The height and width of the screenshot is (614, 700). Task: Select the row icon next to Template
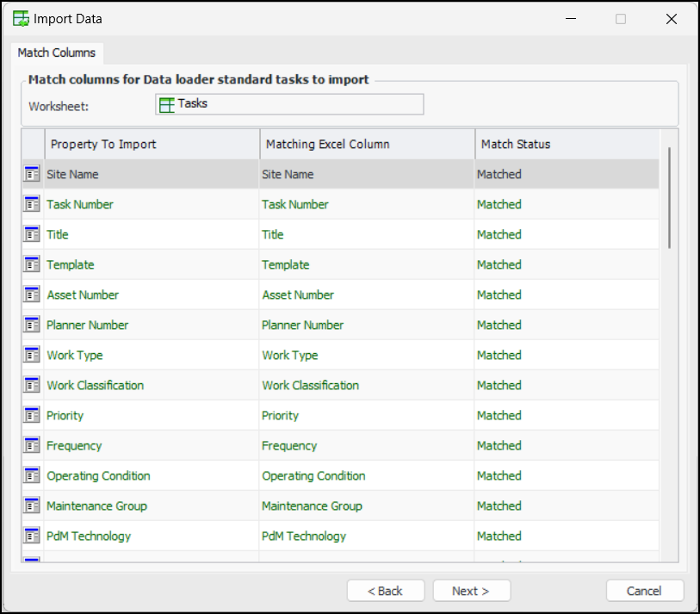[32, 264]
